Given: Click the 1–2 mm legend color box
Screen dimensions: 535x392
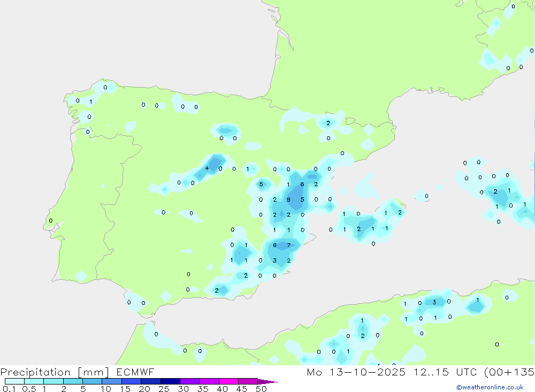Looking at the screenshot, I should coord(53,381).
